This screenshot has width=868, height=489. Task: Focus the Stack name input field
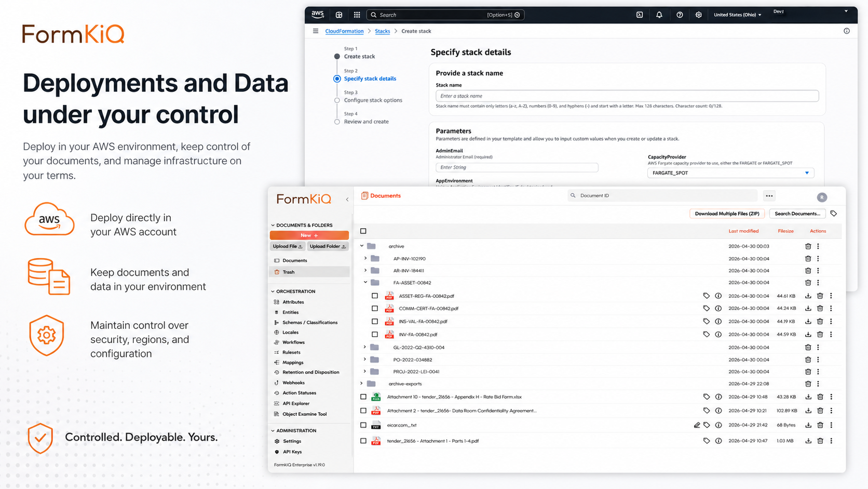point(627,96)
